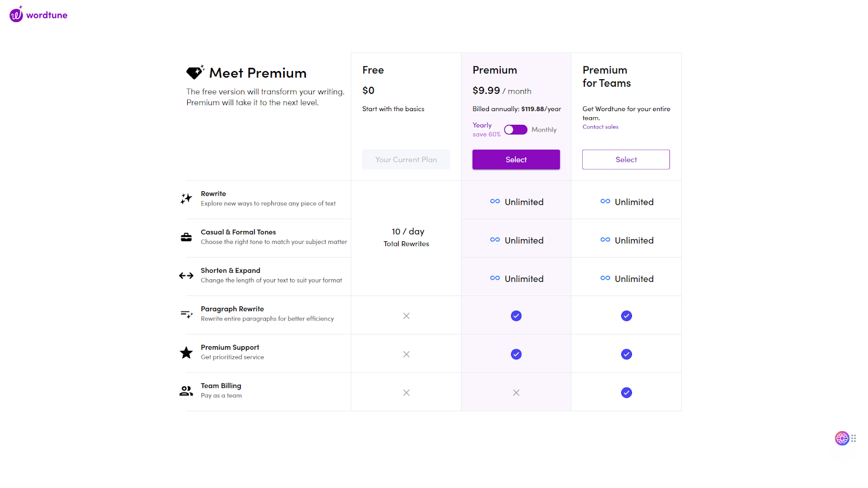Click the Premium Support title
The image size is (868, 488).
coord(230,348)
